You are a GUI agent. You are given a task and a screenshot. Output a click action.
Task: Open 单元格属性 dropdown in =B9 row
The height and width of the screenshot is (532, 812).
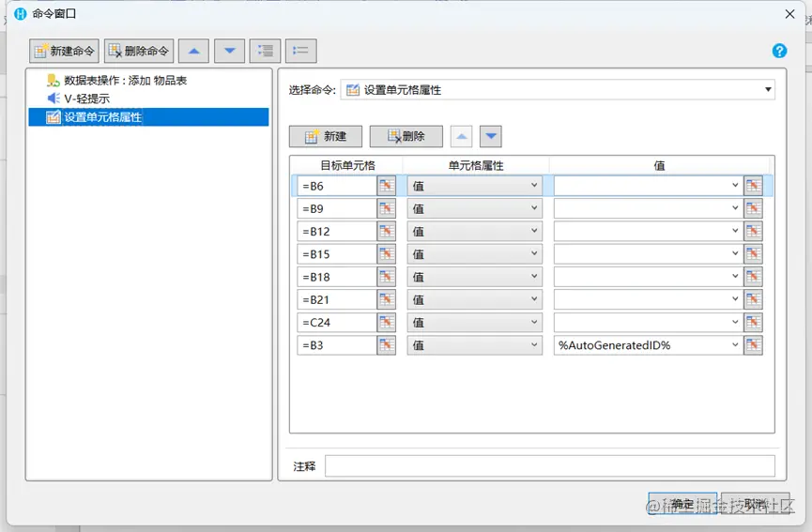pos(474,208)
